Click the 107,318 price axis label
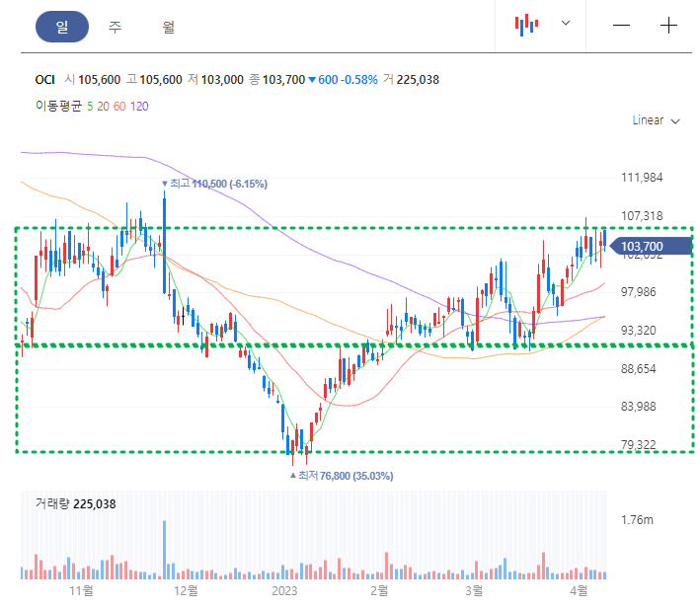Screen dimensions: 700x609 642,216
